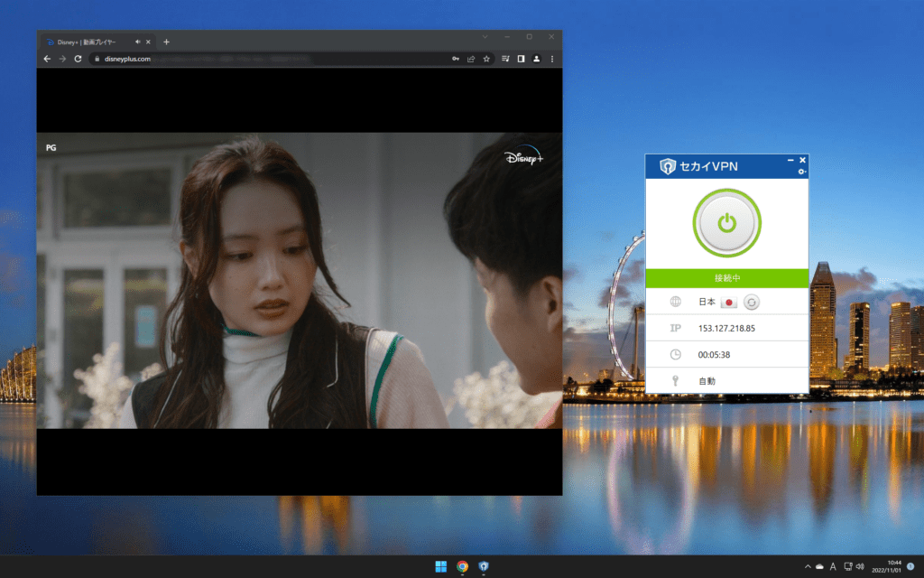Click the key icon beside 自動

[675, 381]
